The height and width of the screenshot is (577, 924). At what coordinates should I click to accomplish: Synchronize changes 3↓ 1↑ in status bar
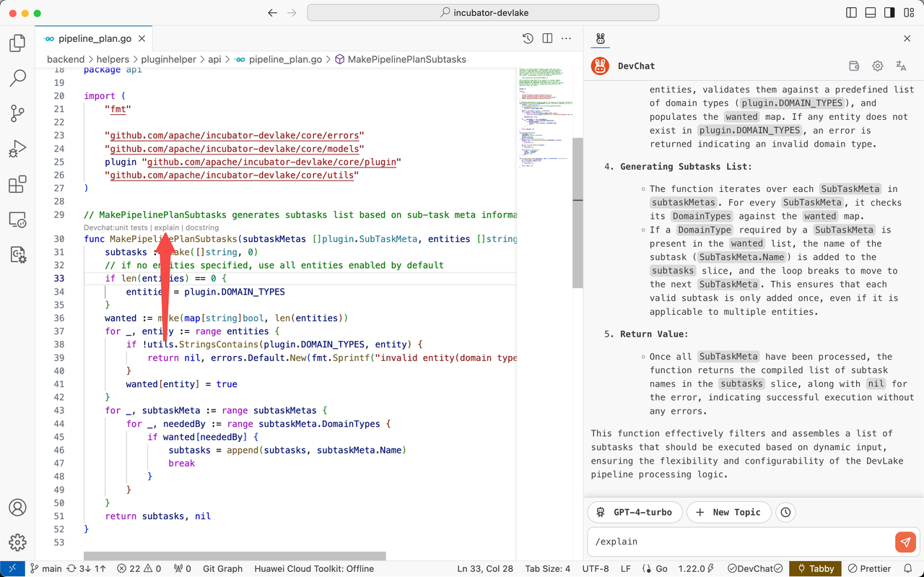[87, 568]
